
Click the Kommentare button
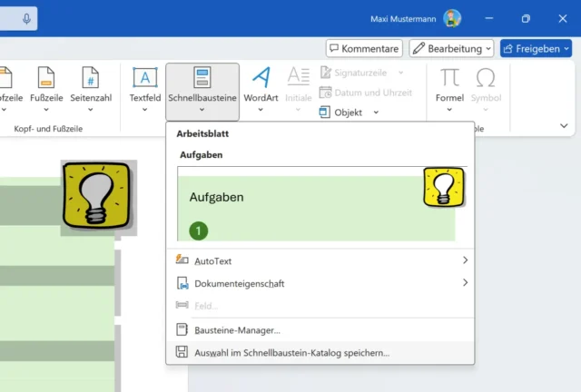coord(364,48)
